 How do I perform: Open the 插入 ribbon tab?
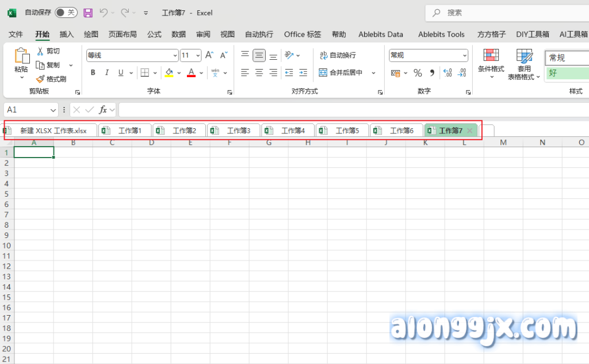tap(67, 35)
